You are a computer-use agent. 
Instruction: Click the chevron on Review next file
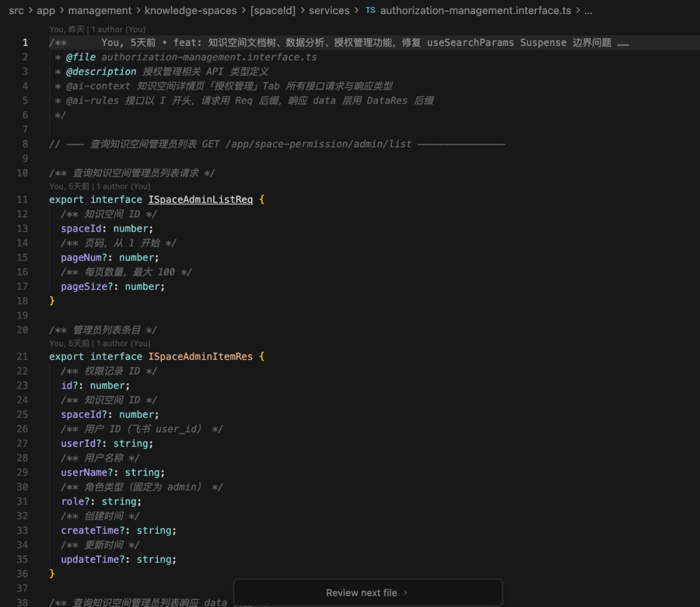pos(406,593)
